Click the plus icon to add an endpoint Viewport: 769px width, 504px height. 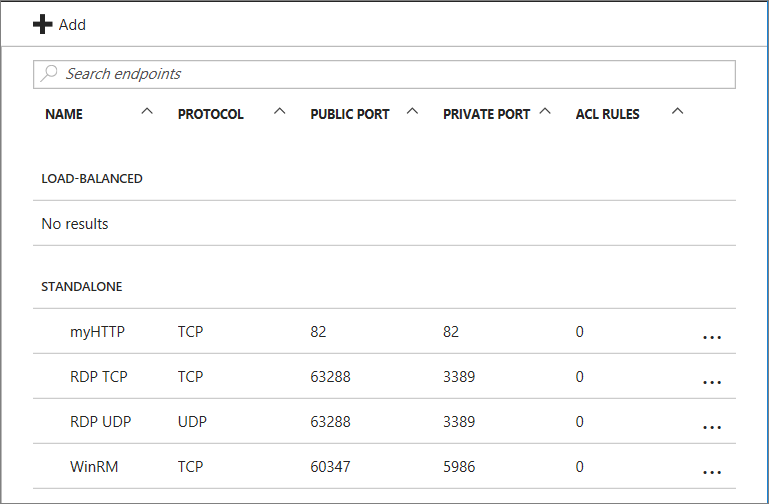[x=43, y=25]
